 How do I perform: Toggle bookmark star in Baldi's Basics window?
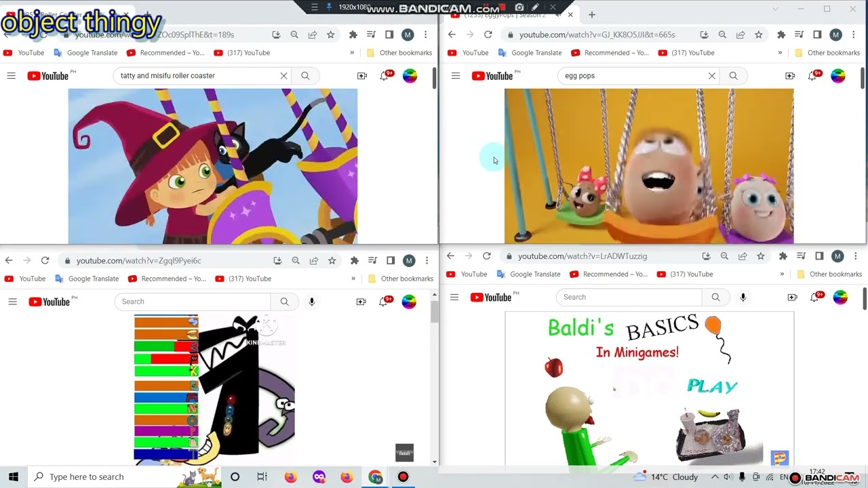point(760,256)
